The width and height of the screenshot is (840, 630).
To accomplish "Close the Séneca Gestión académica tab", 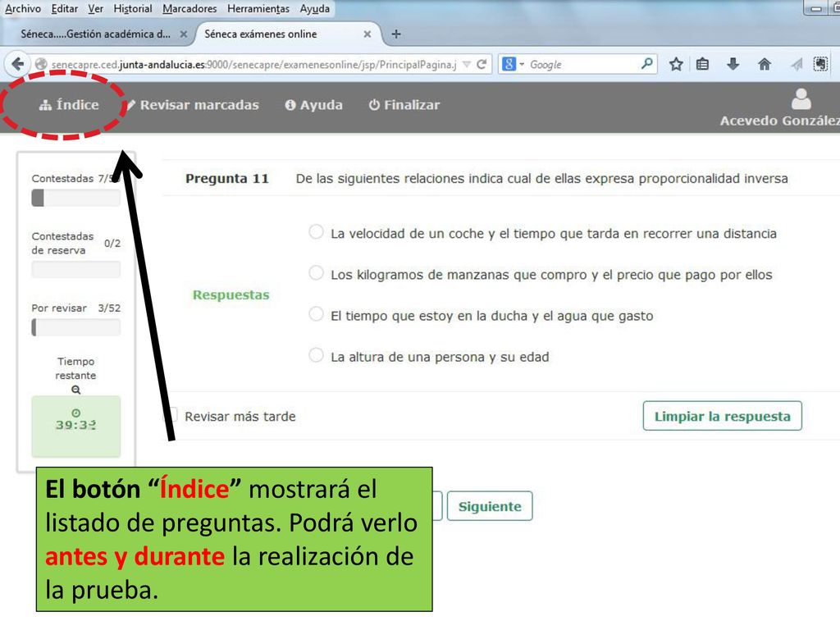I will (183, 34).
